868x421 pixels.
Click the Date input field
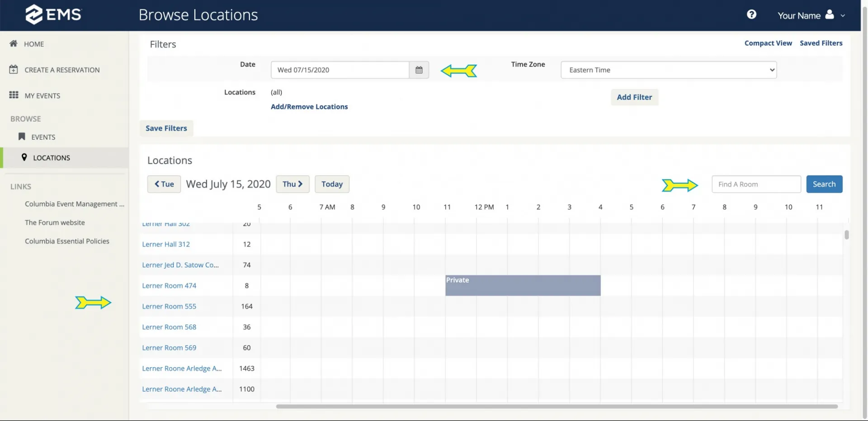pyautogui.click(x=340, y=70)
